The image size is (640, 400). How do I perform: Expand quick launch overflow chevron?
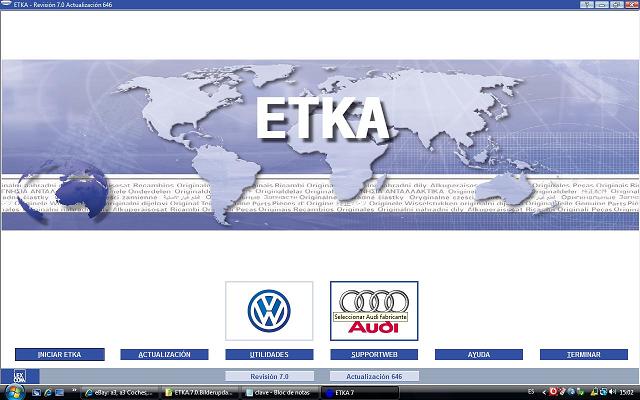pos(74,391)
